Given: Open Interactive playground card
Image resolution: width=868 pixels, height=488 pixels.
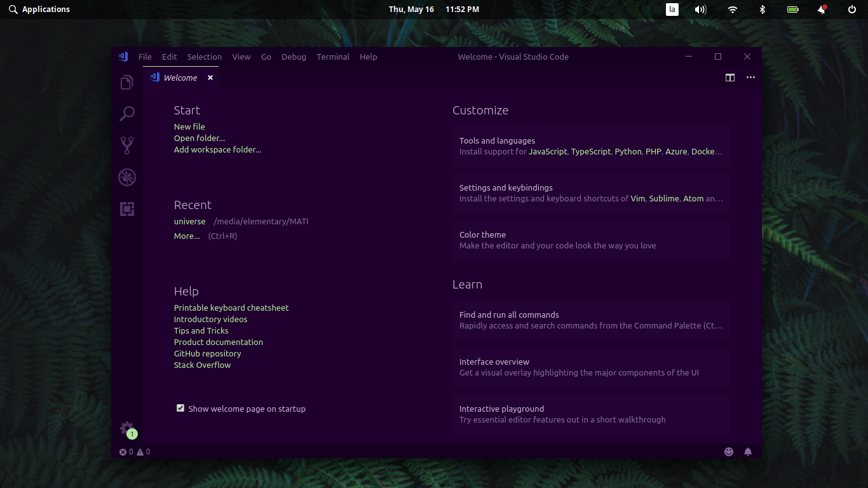Looking at the screenshot, I should click(592, 414).
